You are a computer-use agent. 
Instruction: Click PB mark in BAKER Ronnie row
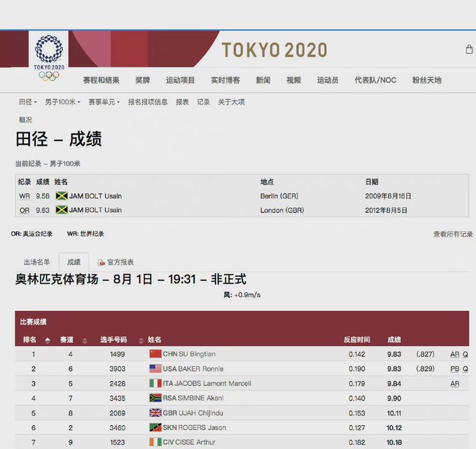coord(455,369)
